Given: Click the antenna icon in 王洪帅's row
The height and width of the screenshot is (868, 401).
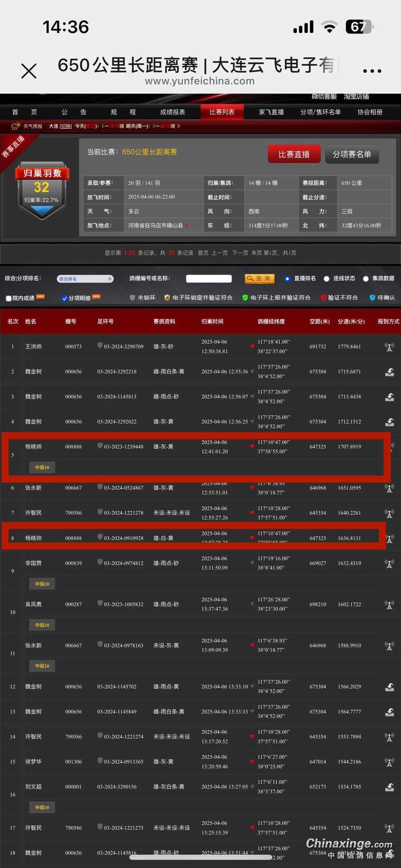Looking at the screenshot, I should coord(389,347).
